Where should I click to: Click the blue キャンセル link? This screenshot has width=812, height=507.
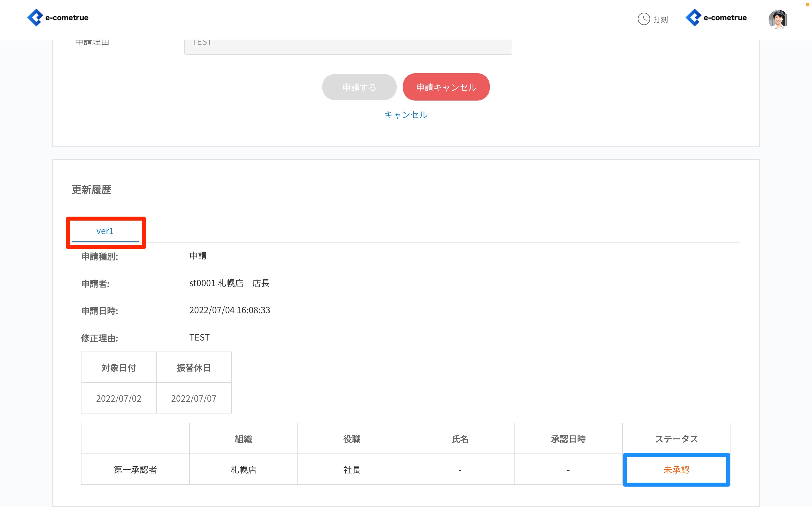pyautogui.click(x=406, y=115)
